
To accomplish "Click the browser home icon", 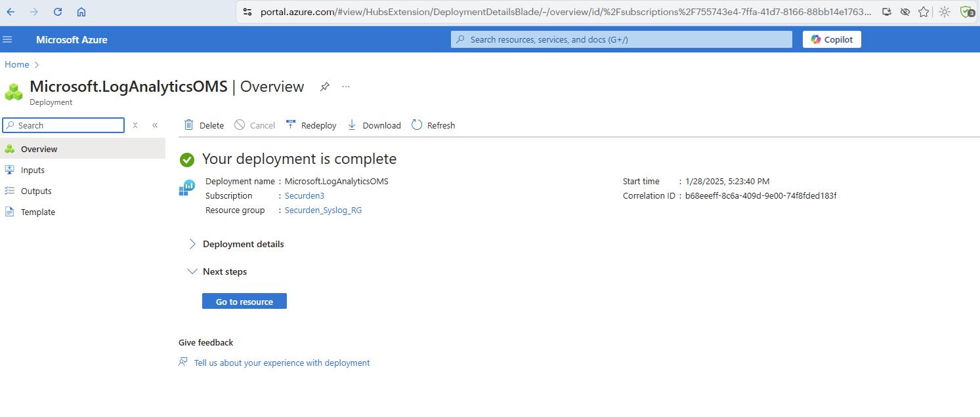I will (x=81, y=12).
